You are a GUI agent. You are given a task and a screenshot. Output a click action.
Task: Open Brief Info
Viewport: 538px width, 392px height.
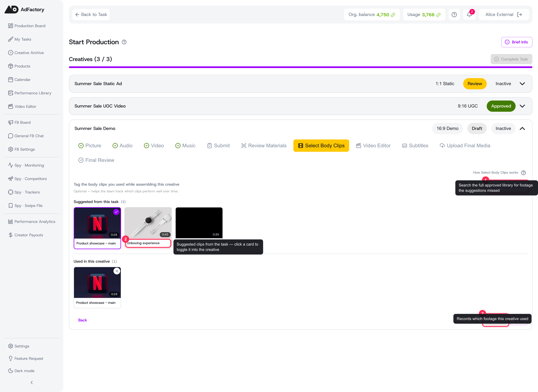point(517,42)
